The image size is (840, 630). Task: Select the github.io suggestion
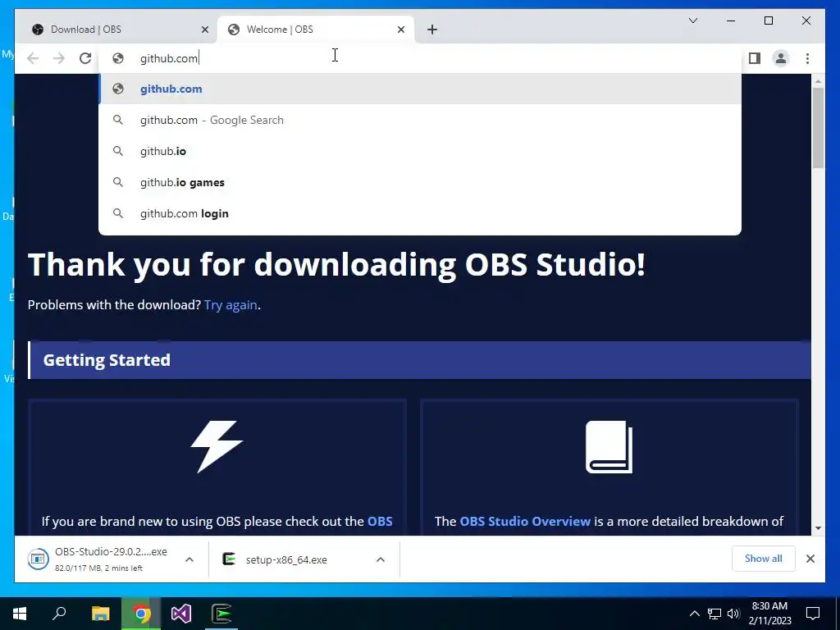[420, 151]
